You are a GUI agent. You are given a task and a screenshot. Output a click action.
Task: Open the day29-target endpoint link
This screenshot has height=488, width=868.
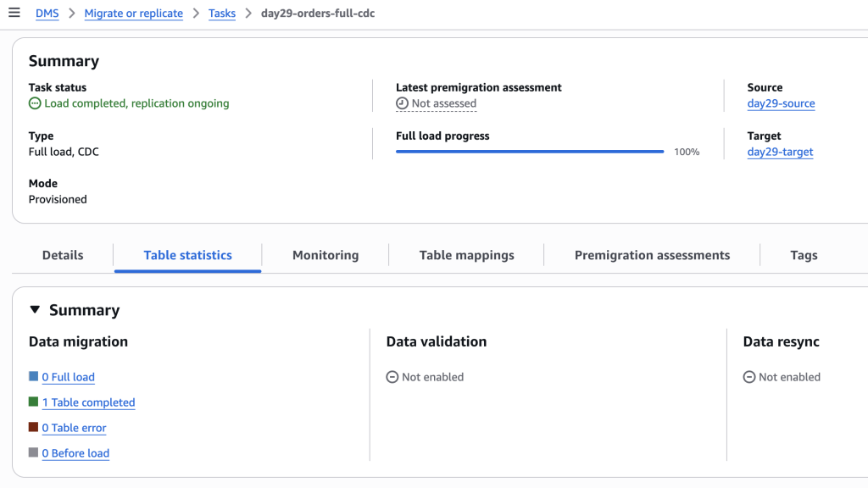tap(780, 152)
